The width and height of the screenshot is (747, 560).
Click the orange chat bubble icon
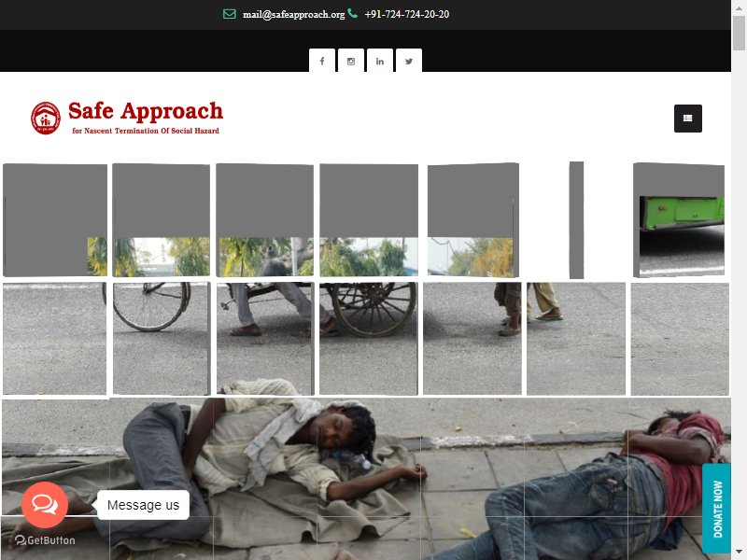(x=45, y=505)
